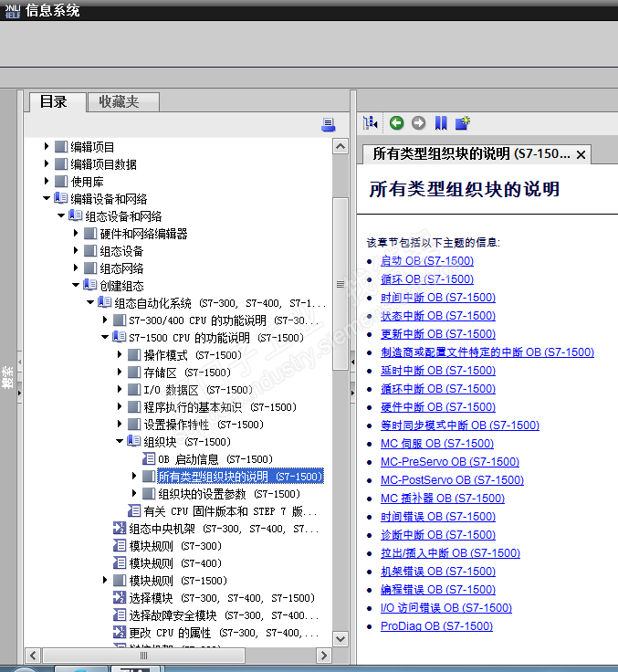618x672 pixels.
Task: Click the add-to-favorites star icon
Action: 463,123
